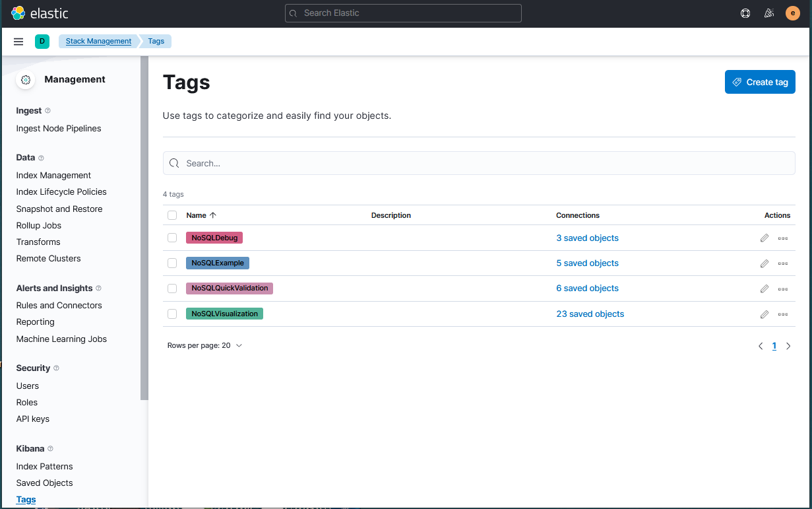Open API keys page

click(33, 419)
